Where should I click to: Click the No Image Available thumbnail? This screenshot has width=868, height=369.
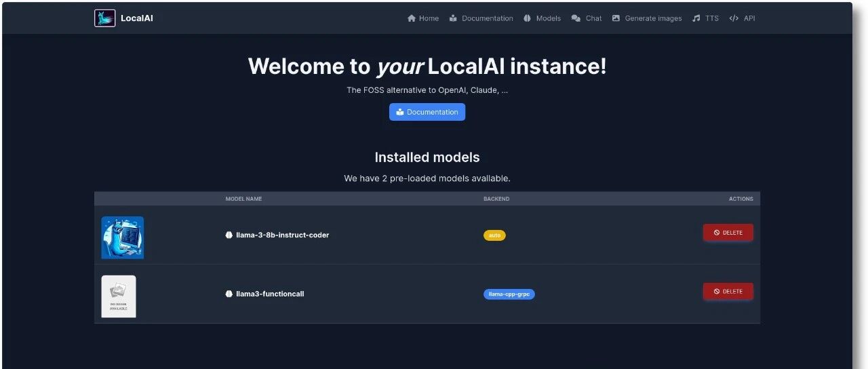click(119, 296)
